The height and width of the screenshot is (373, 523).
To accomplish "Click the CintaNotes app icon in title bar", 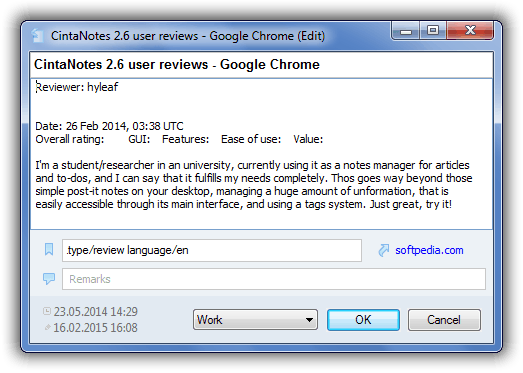I will click(37, 36).
